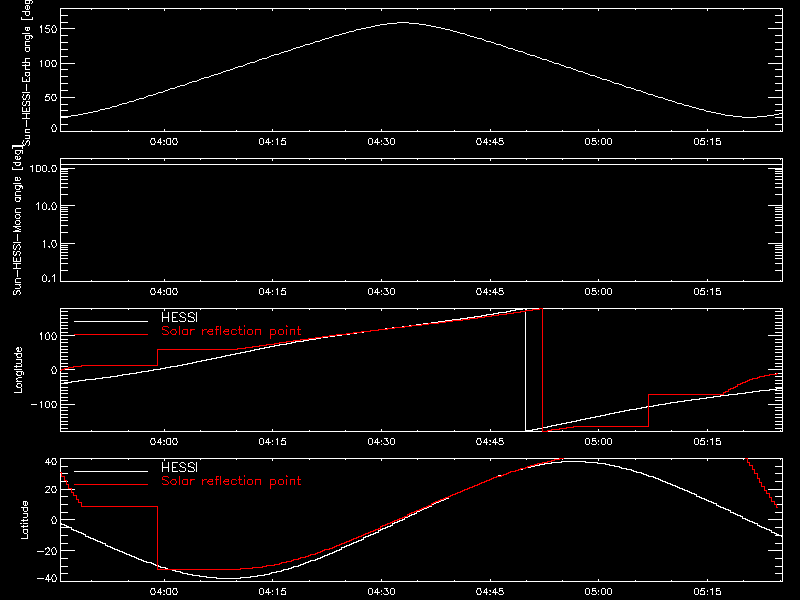Image resolution: width=800 pixels, height=600 pixels.
Task: Pick white HESSI legend line in Longitude plot
Action: click(111, 321)
